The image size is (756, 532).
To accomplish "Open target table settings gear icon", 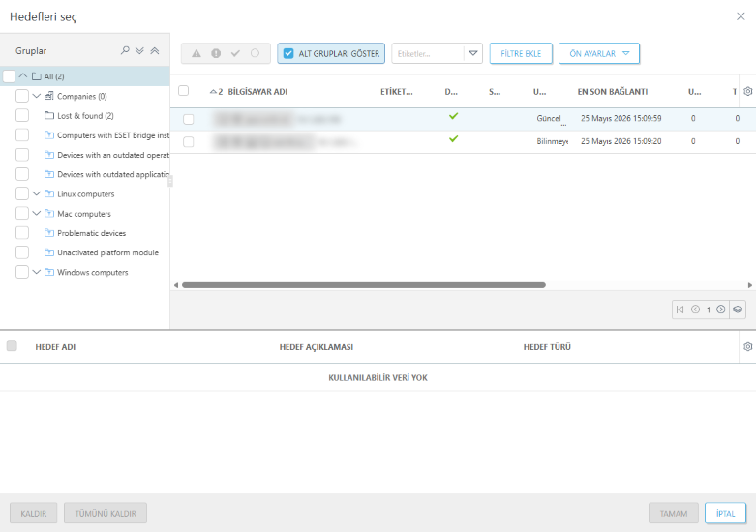I will click(x=748, y=346).
